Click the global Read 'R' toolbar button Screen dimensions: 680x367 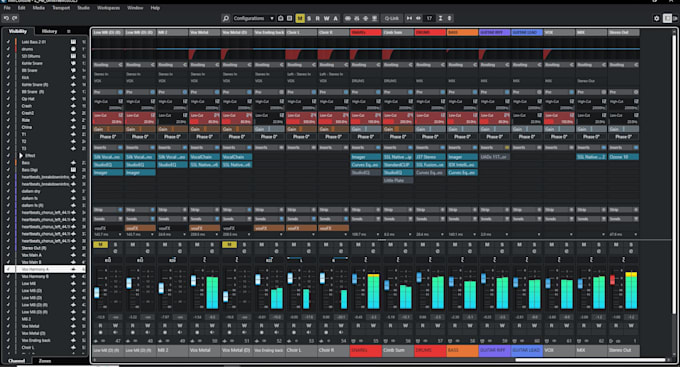coord(317,18)
